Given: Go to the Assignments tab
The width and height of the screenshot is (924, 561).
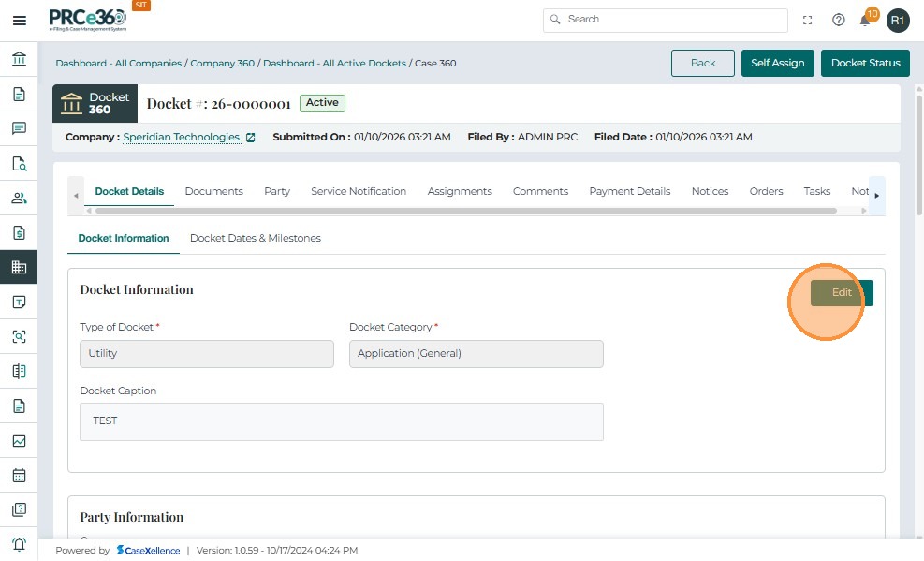Looking at the screenshot, I should (x=460, y=191).
